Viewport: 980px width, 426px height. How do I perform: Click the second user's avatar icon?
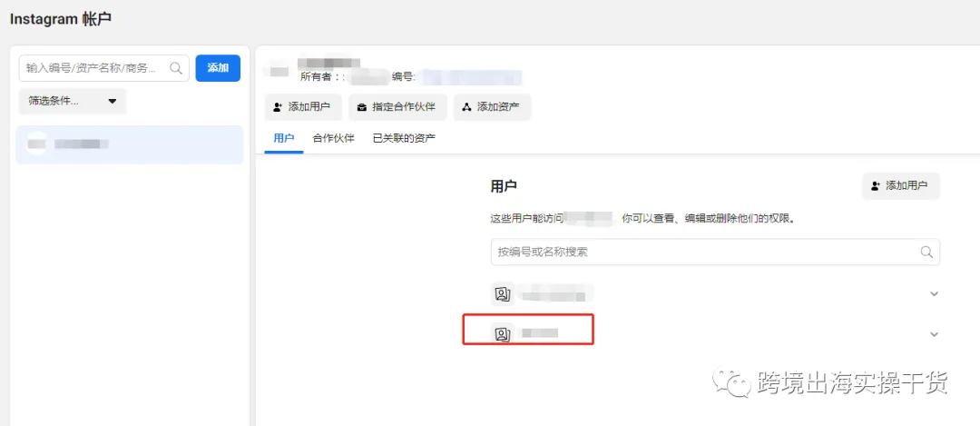502,334
